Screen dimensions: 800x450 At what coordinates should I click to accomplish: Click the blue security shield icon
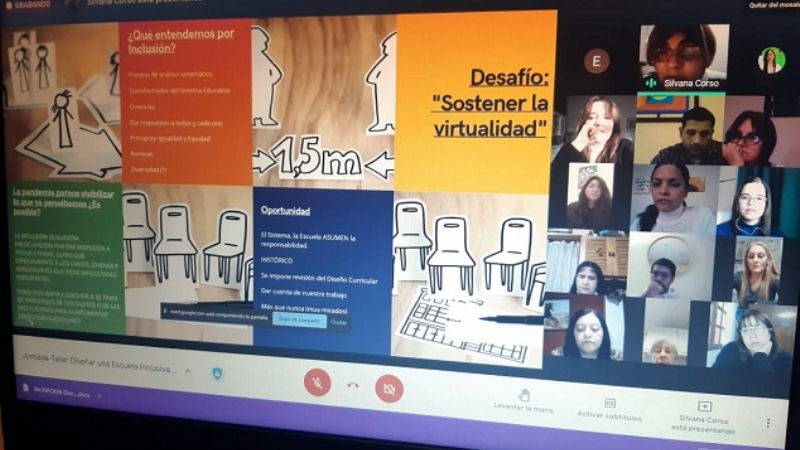(217, 373)
